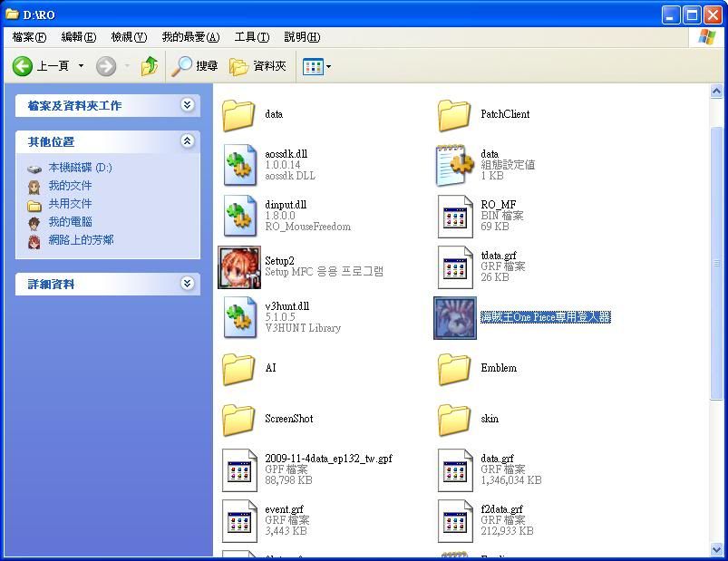Select the aossdk.dll file icon
This screenshot has height=561, width=728.
[x=239, y=165]
